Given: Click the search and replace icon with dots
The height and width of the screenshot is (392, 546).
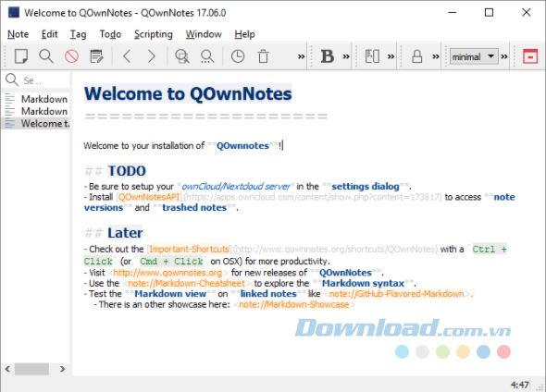Looking at the screenshot, I should pos(207,56).
